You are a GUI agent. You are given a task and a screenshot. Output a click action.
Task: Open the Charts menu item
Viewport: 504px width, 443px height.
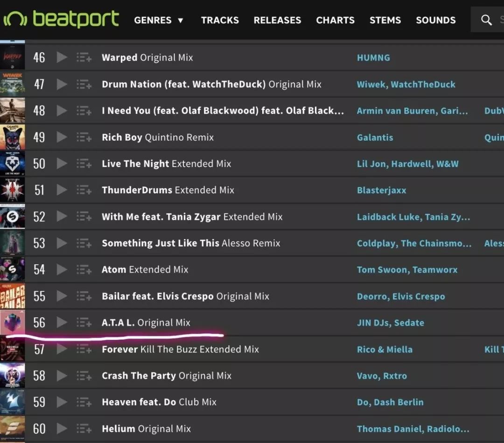[335, 20]
